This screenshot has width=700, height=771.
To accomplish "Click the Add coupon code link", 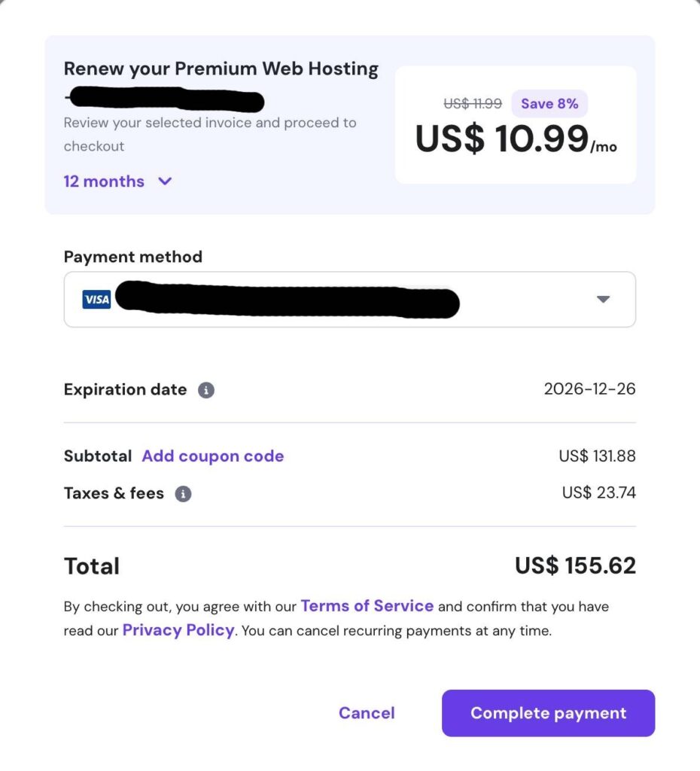I will [212, 456].
